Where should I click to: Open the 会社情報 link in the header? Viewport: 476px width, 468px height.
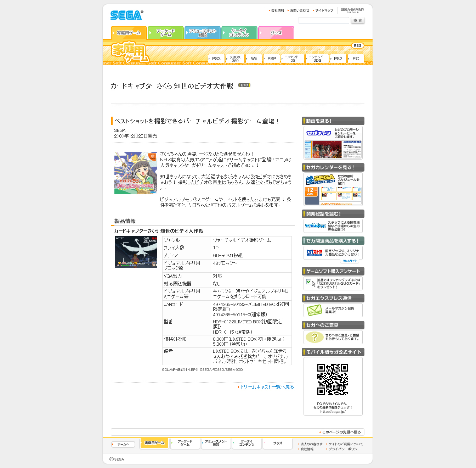pos(276,11)
